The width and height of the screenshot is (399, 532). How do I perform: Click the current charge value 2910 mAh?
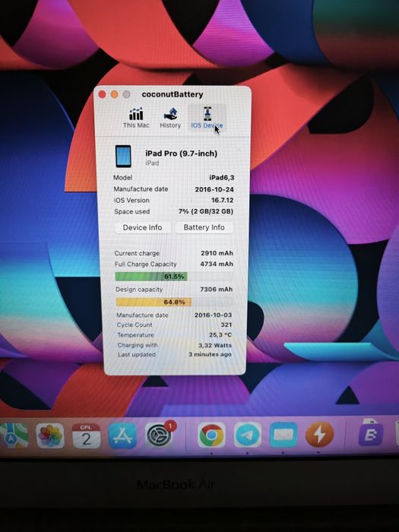[x=217, y=253]
